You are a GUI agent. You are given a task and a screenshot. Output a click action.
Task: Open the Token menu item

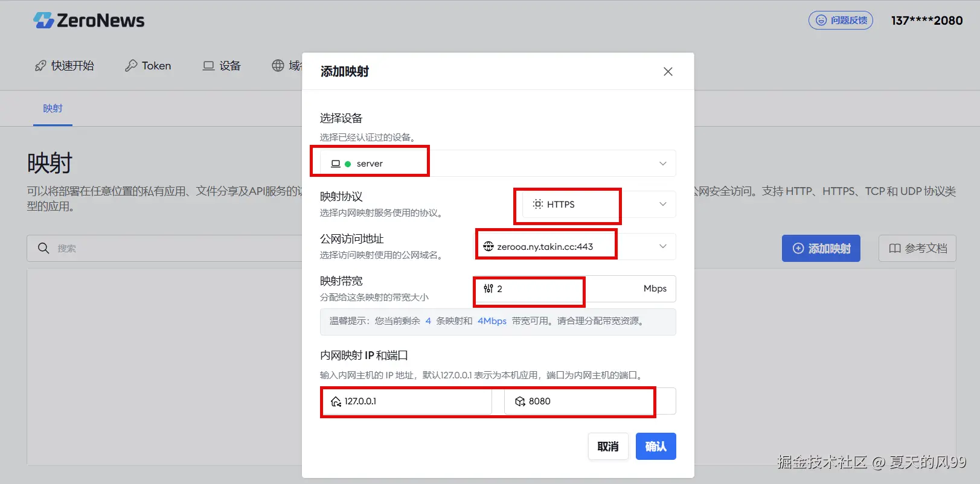coord(148,66)
